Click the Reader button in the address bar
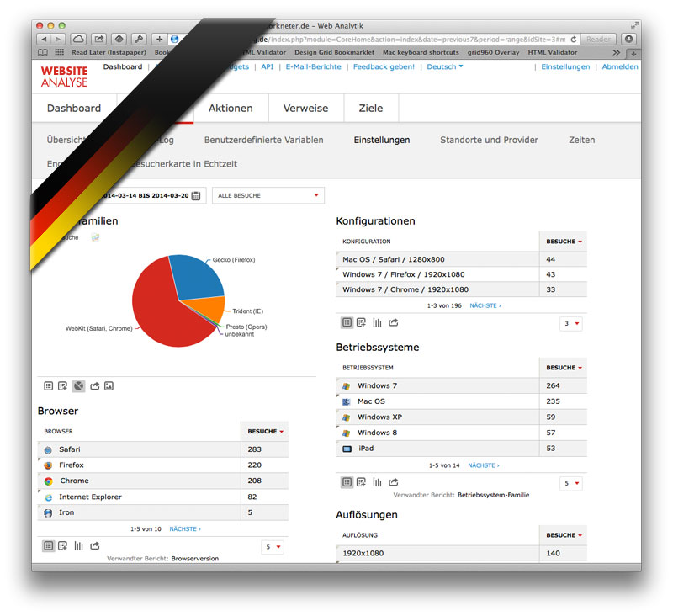The image size is (673, 616). [598, 39]
